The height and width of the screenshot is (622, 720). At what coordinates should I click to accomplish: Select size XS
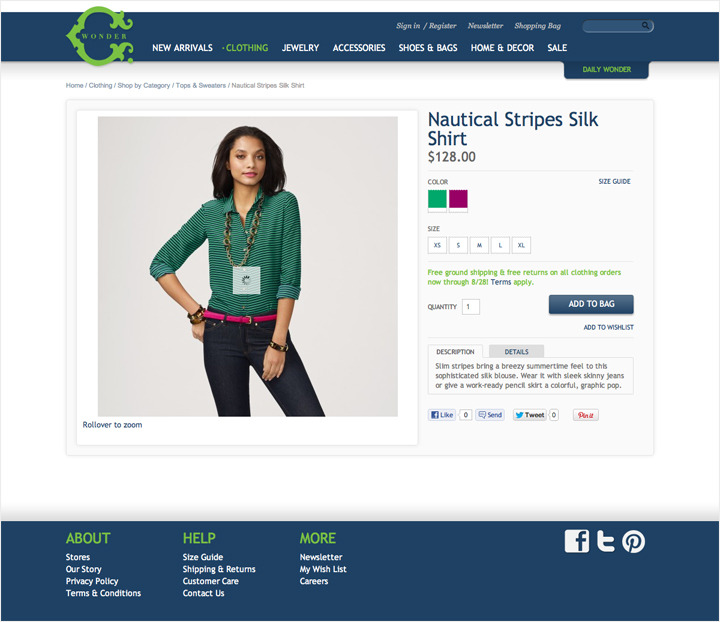(x=437, y=245)
